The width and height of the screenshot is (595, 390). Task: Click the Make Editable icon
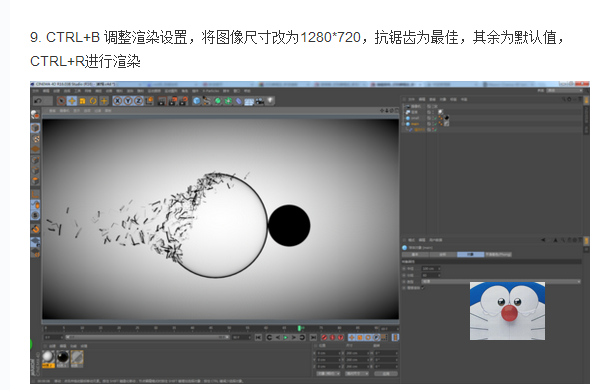pyautogui.click(x=35, y=114)
